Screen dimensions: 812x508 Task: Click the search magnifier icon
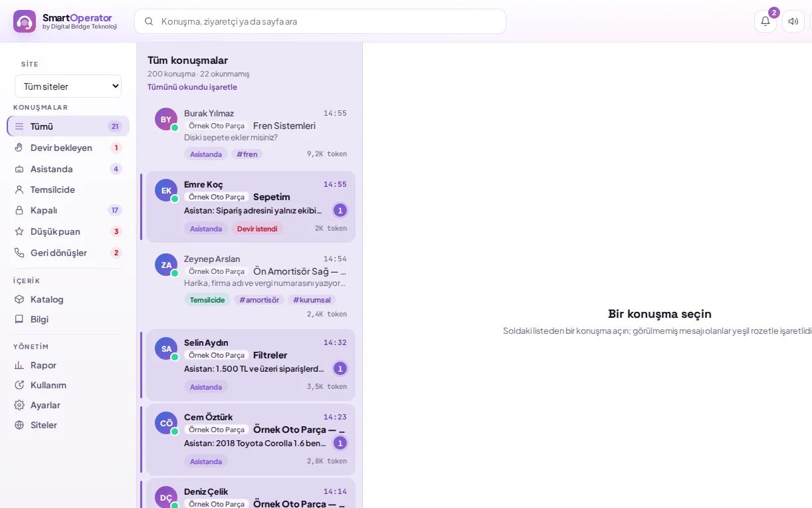149,21
